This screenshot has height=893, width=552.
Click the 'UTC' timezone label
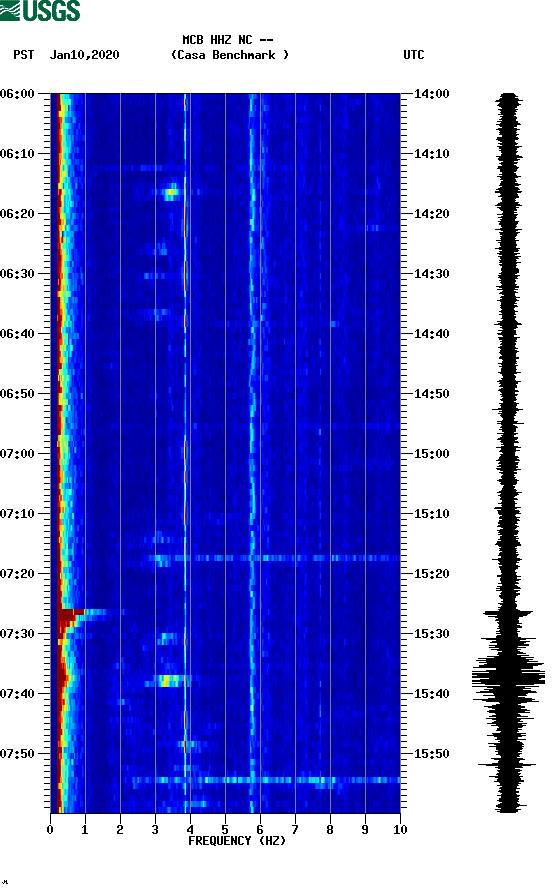click(x=414, y=55)
